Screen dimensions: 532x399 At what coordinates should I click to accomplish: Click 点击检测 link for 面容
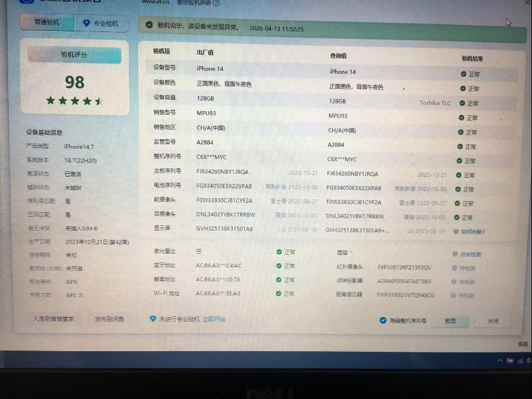tap(471, 254)
